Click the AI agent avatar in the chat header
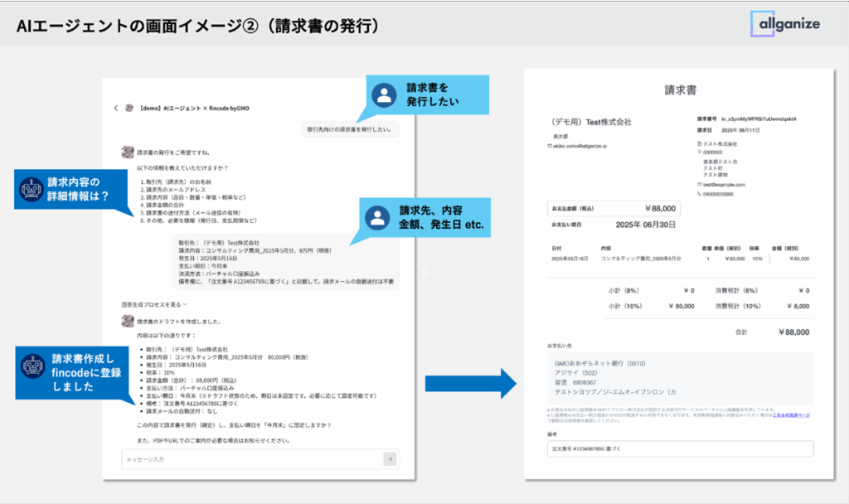This screenshot has height=504, width=849. click(x=129, y=109)
